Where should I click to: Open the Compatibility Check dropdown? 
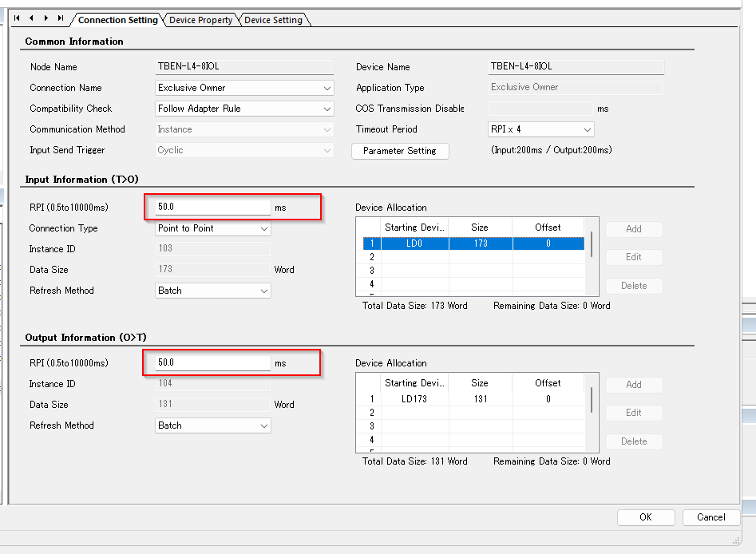click(x=244, y=109)
